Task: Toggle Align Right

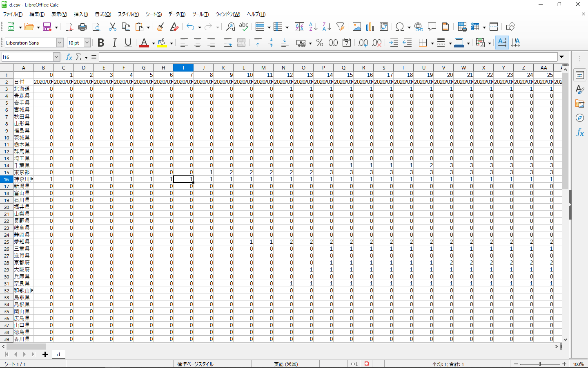Action: (x=211, y=43)
